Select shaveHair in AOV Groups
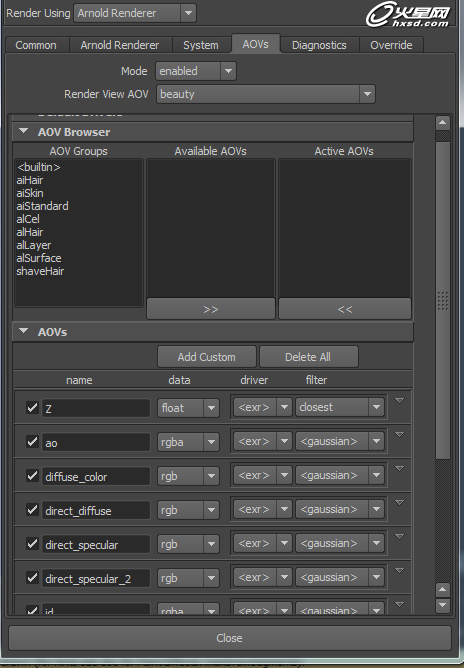The width and height of the screenshot is (464, 668). tap(40, 271)
